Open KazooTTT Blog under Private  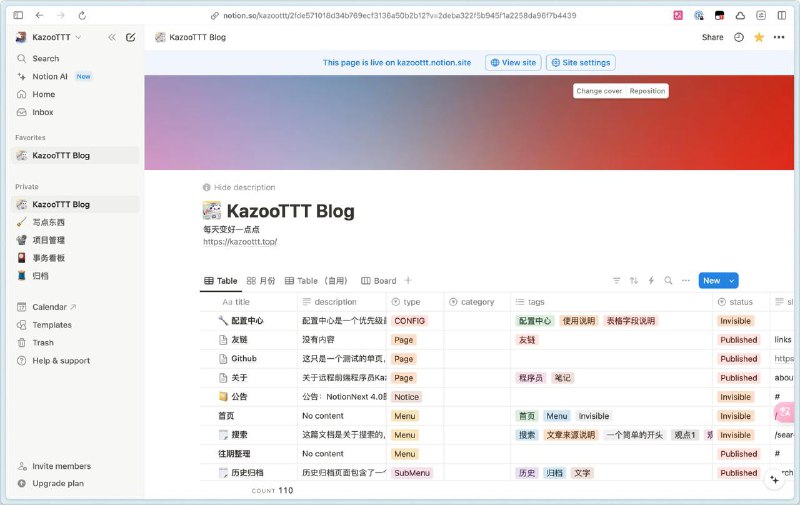(75, 205)
